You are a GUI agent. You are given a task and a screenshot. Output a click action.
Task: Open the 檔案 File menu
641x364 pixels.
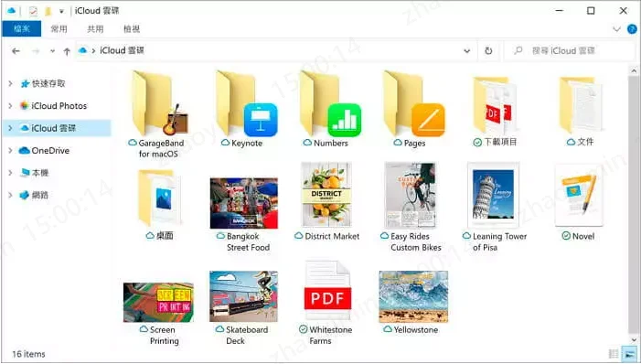coord(22,28)
